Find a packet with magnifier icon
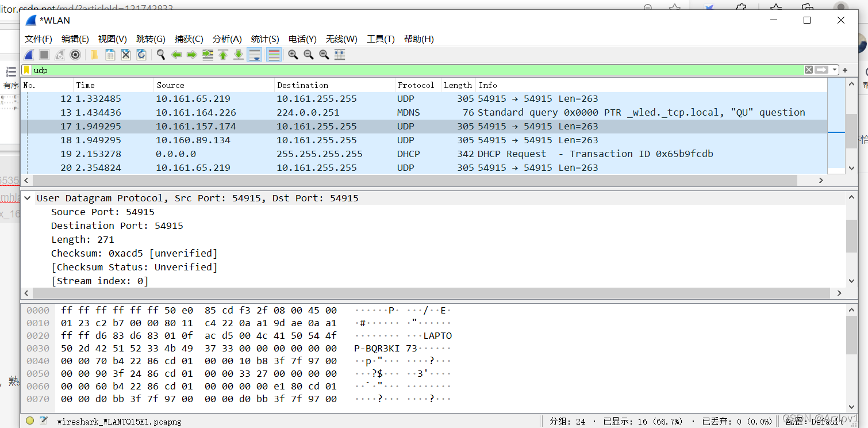Image resolution: width=868 pixels, height=428 pixels. (x=161, y=55)
